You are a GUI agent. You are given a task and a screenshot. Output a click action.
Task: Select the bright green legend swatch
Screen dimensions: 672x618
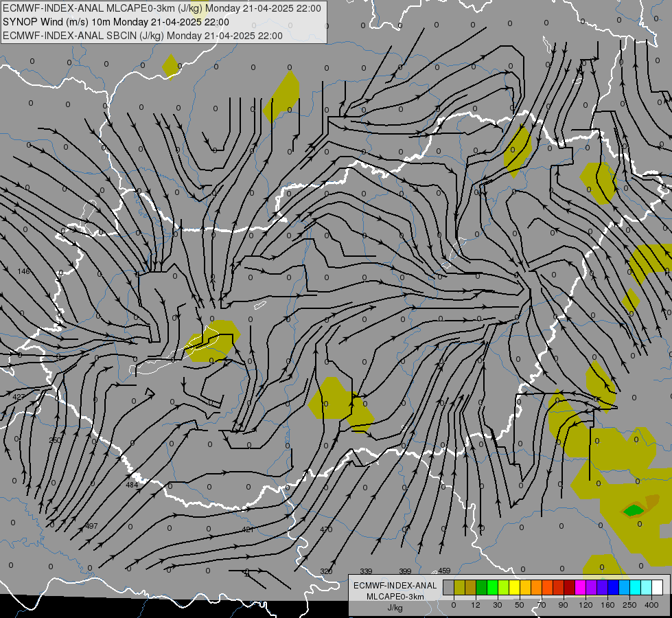click(492, 587)
